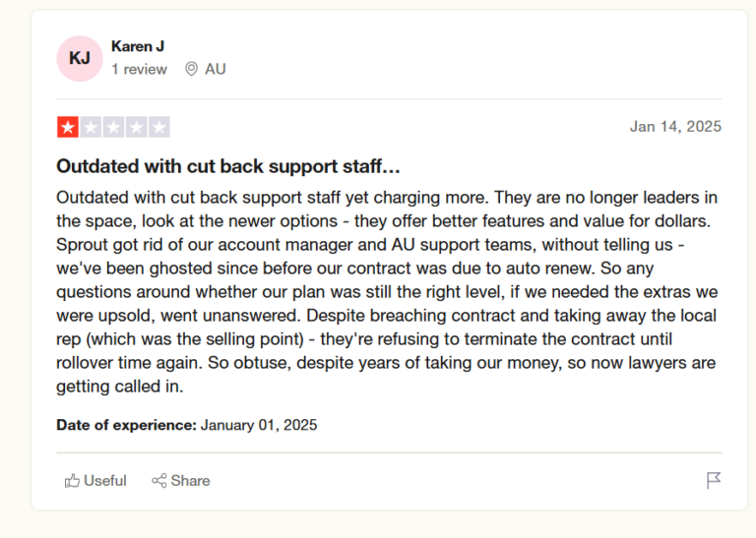The width and height of the screenshot is (756, 538).
Task: Click the Jan 14, 2025 review date
Action: click(x=675, y=126)
